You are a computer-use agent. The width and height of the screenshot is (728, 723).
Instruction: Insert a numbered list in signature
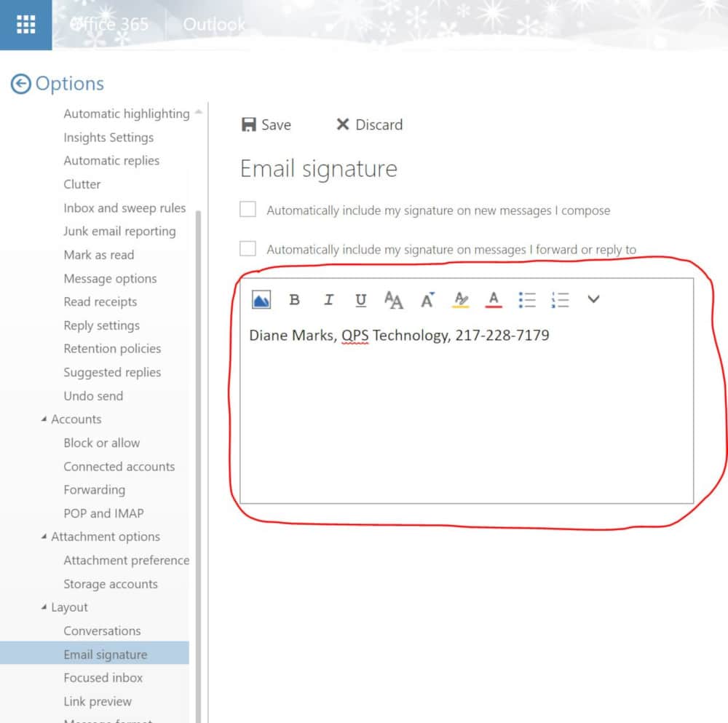[x=560, y=299]
